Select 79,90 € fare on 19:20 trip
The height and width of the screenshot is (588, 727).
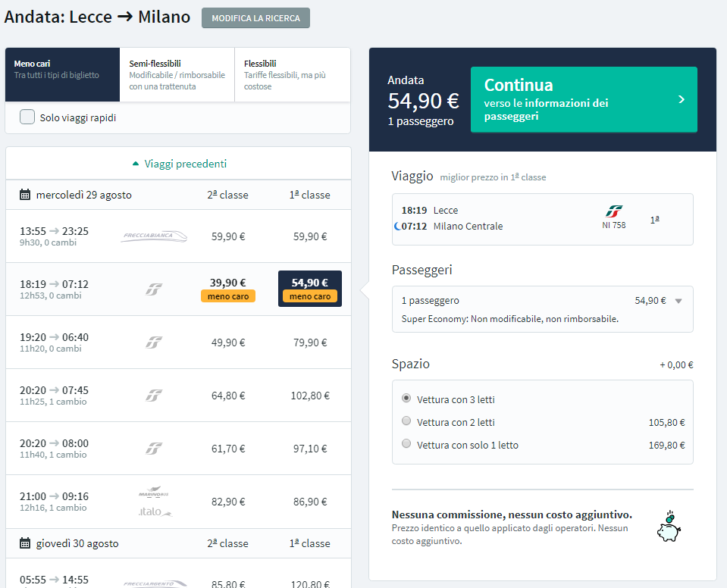pos(310,343)
